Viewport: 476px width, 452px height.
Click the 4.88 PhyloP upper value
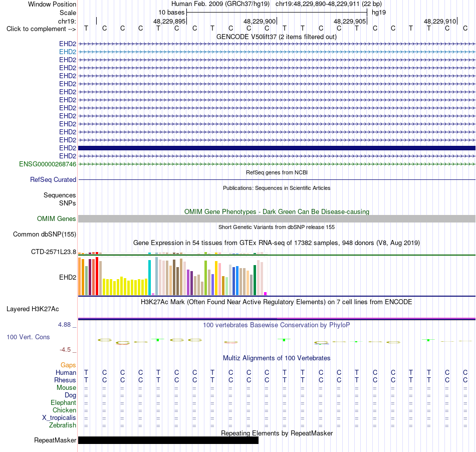coord(64,325)
